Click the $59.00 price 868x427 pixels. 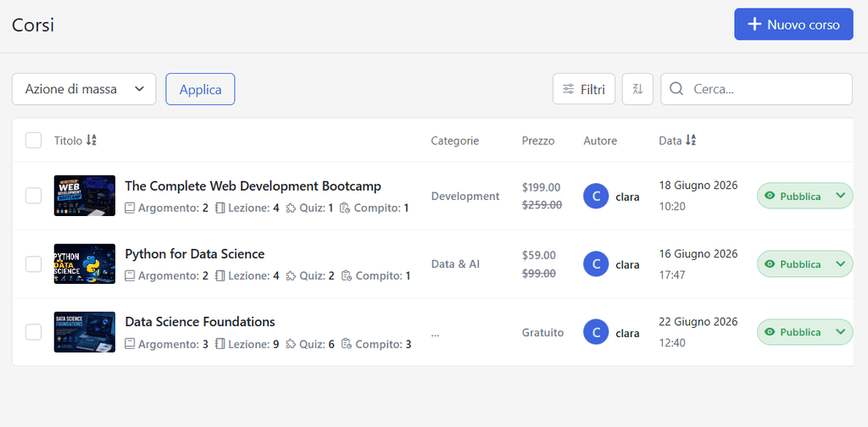(x=538, y=256)
